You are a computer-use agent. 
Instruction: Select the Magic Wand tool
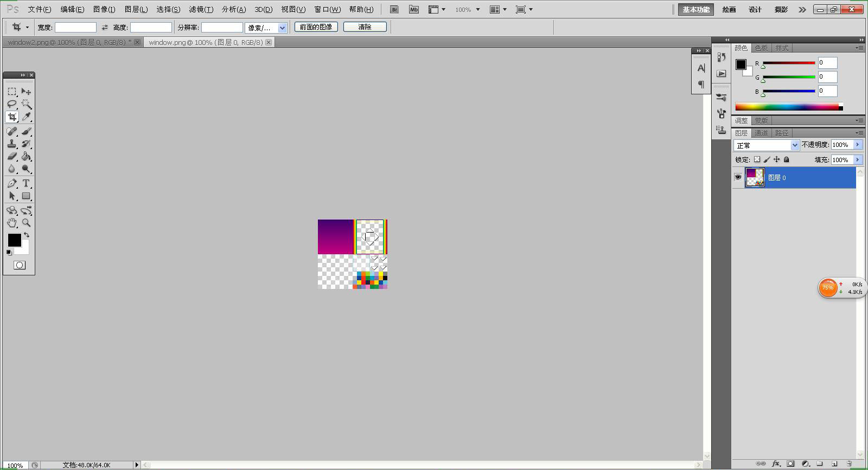pyautogui.click(x=26, y=104)
